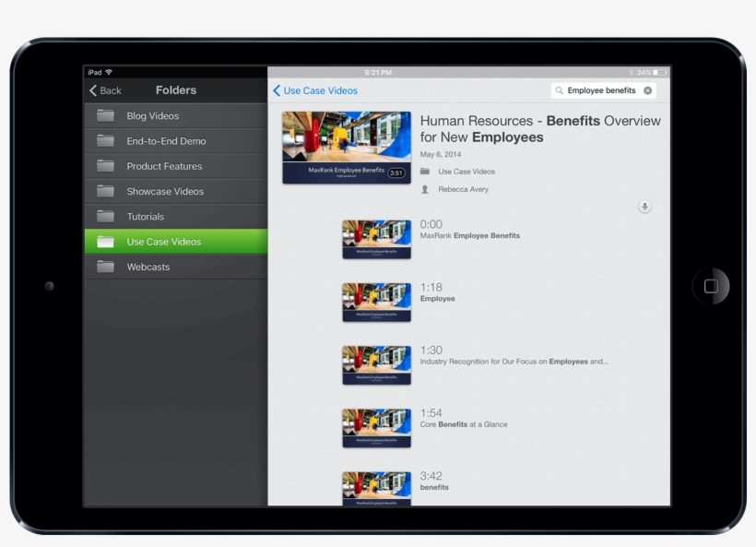The height and width of the screenshot is (547, 756).
Task: Open the 1:18 Employee thumbnail
Action: (376, 302)
